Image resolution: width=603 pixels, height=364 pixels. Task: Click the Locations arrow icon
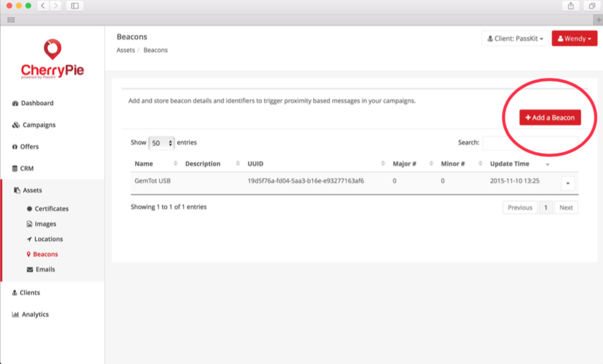[29, 239]
